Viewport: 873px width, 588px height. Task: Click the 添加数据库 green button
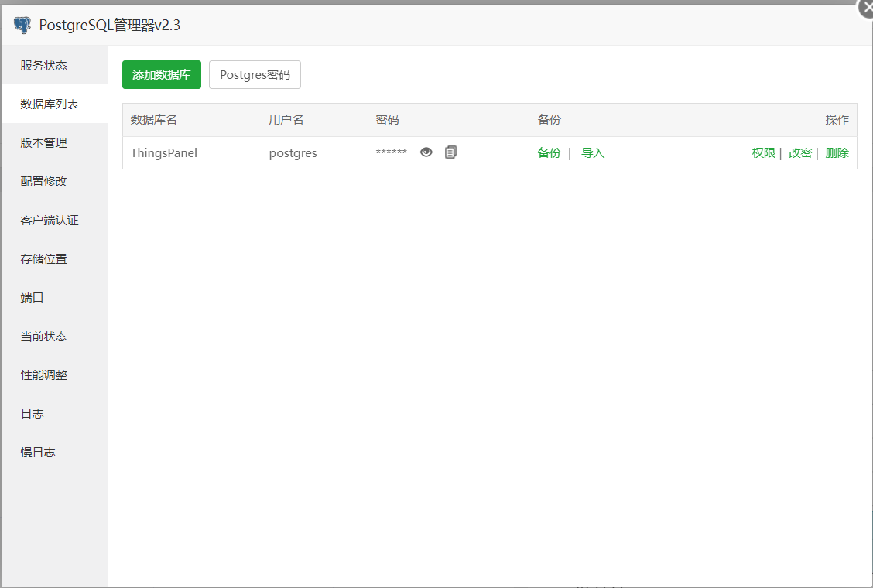coord(162,74)
